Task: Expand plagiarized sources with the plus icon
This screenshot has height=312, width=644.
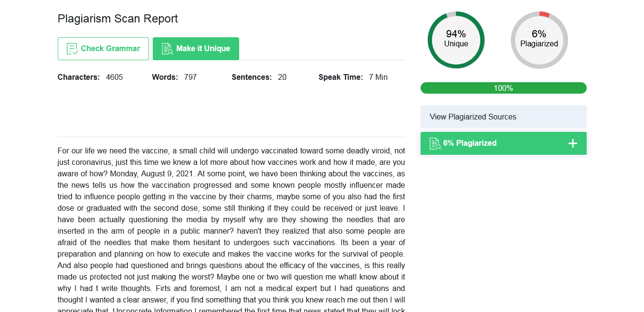Action: point(573,143)
